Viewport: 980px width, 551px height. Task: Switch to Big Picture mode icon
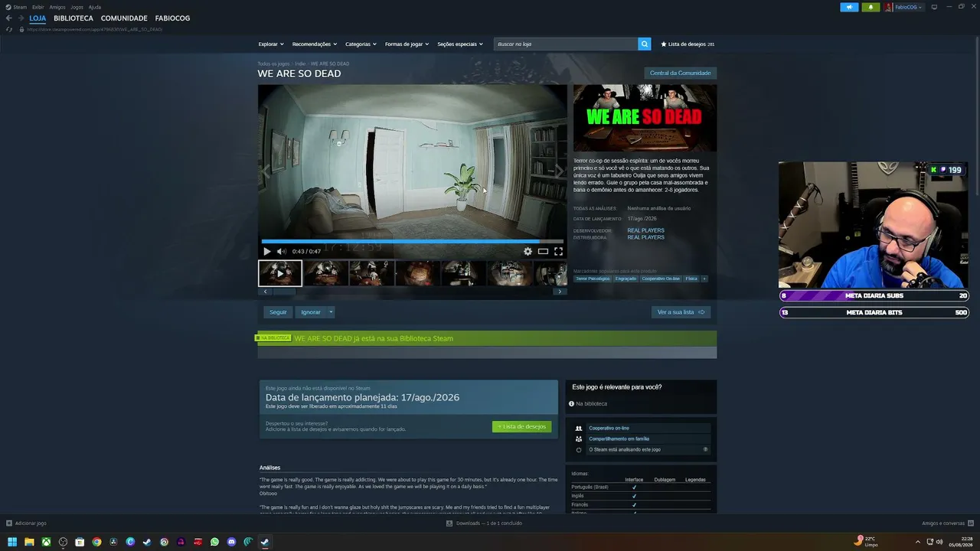[x=934, y=7]
